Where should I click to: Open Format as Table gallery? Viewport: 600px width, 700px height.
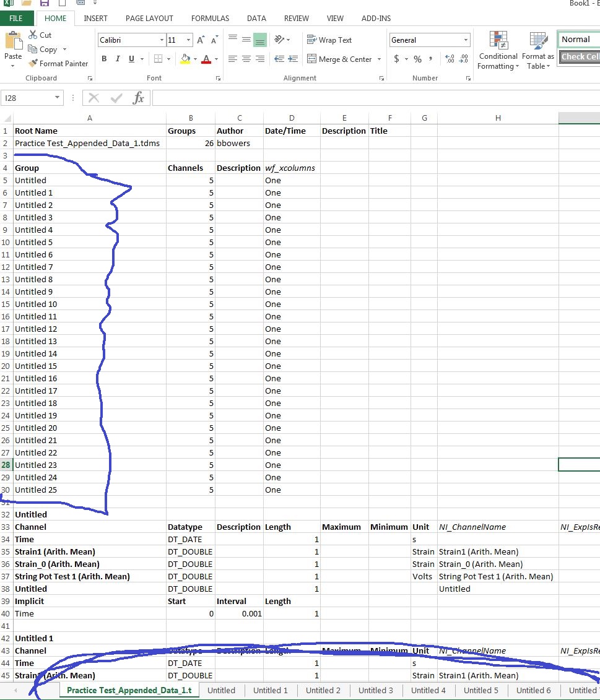pos(538,51)
